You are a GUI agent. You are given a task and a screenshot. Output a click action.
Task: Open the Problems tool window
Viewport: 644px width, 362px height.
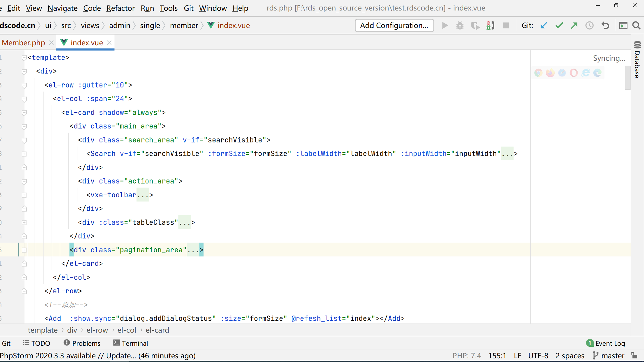82,343
